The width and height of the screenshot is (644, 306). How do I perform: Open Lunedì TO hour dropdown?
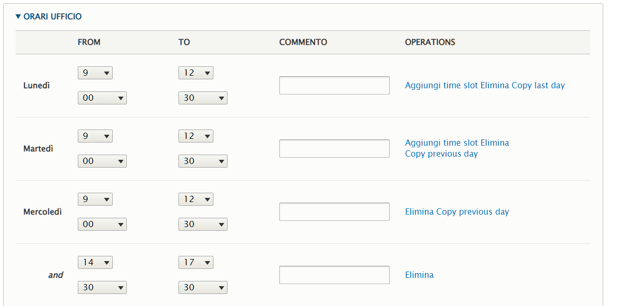pos(196,73)
